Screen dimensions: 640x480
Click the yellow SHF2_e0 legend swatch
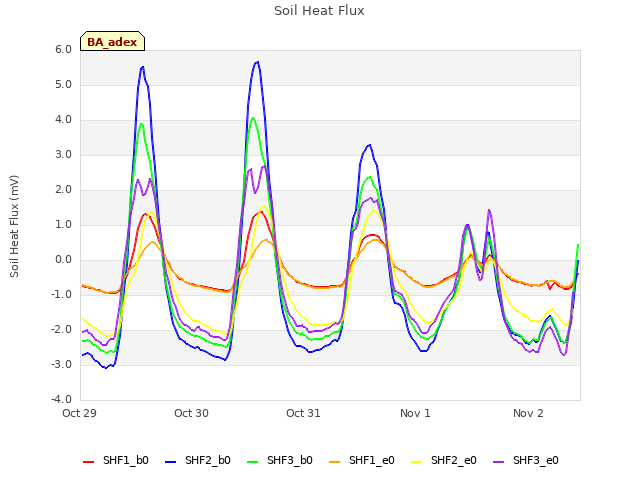[417, 461]
